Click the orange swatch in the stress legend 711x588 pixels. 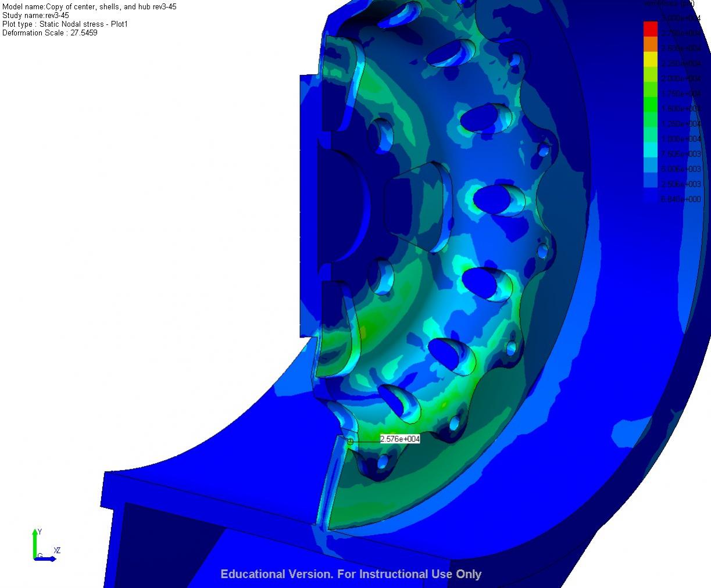[650, 44]
